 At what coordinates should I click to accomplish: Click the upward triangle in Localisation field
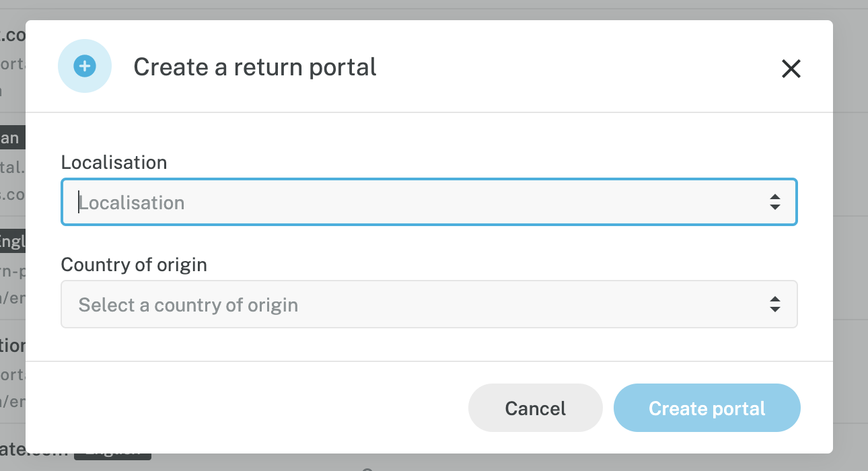coord(775,197)
